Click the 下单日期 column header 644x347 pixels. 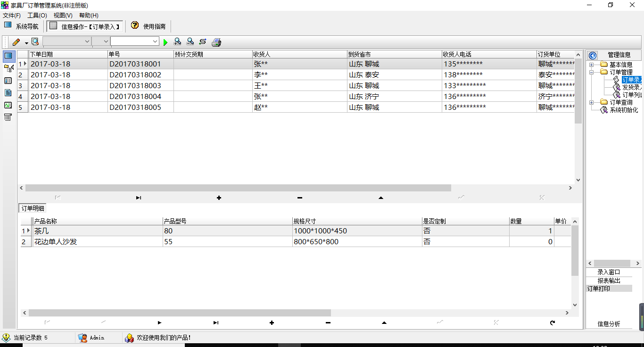[68, 54]
